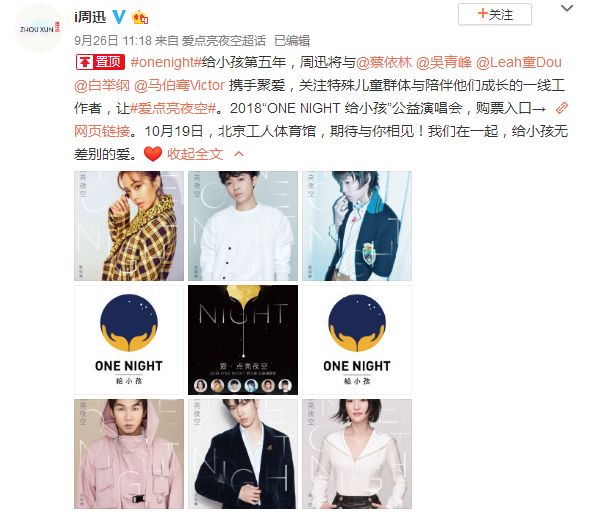Image resolution: width=594 pixels, height=517 pixels.
Task: Click the red pinned 置顶 badge
Action: point(100,62)
